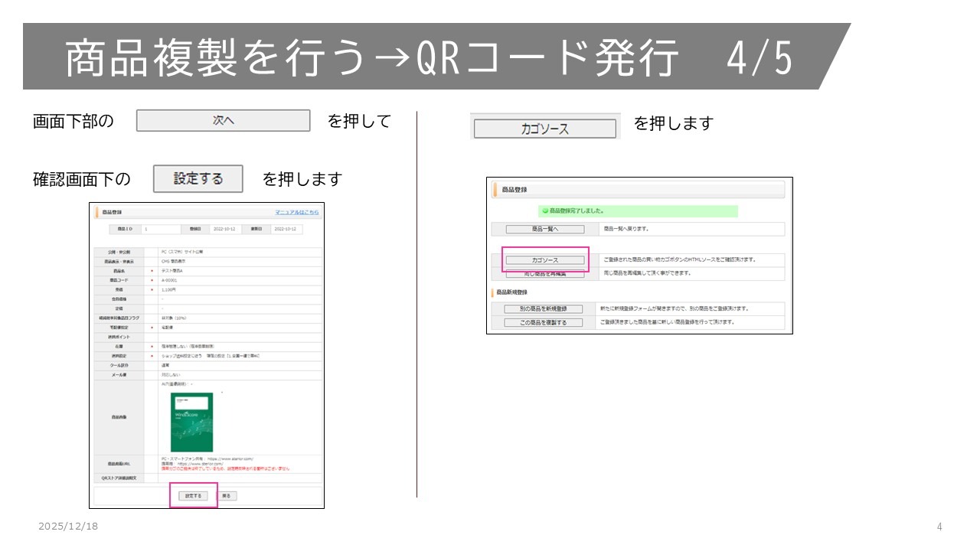
Task: Click the 商品新規登録 section heading
Action: (x=511, y=292)
